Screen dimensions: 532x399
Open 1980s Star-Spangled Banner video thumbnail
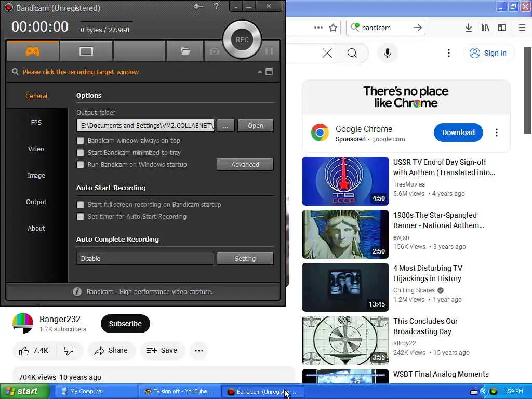(345, 234)
